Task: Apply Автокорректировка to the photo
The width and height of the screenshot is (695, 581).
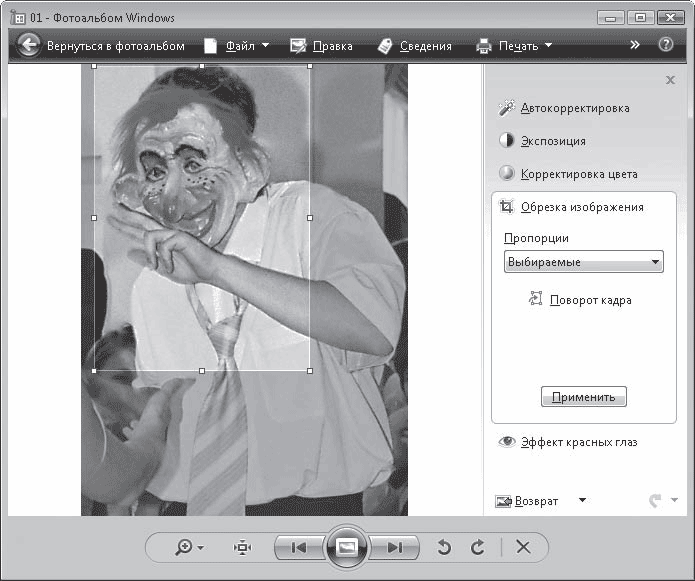Action: coord(574,108)
